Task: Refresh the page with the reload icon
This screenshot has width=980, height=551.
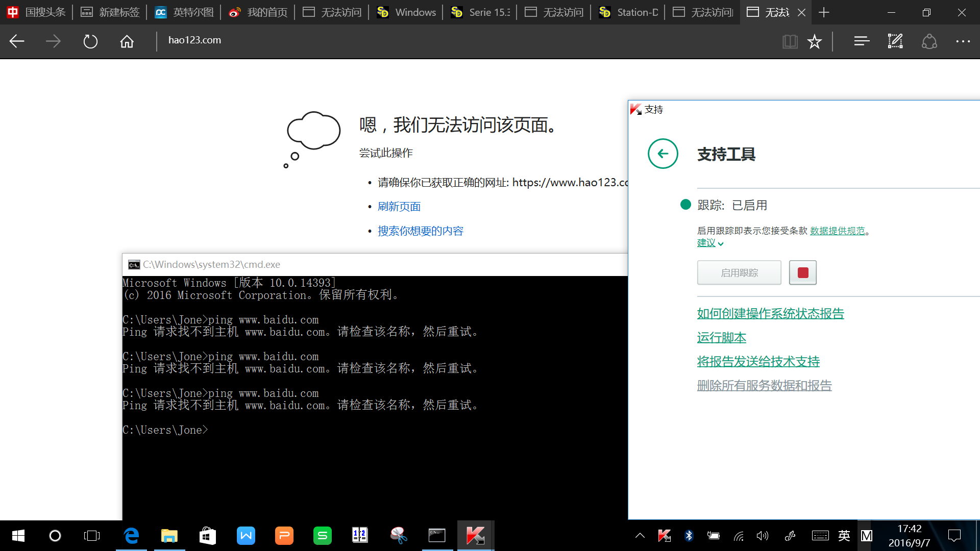Action: (x=90, y=41)
